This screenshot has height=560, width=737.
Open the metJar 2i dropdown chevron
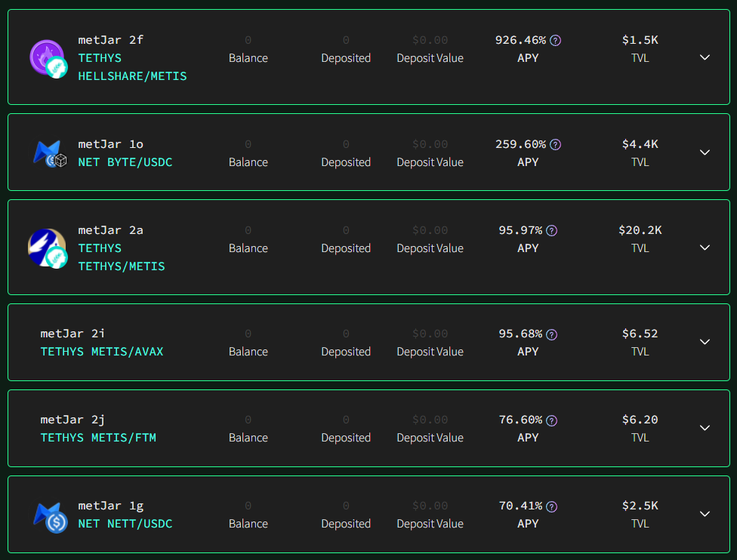705,342
